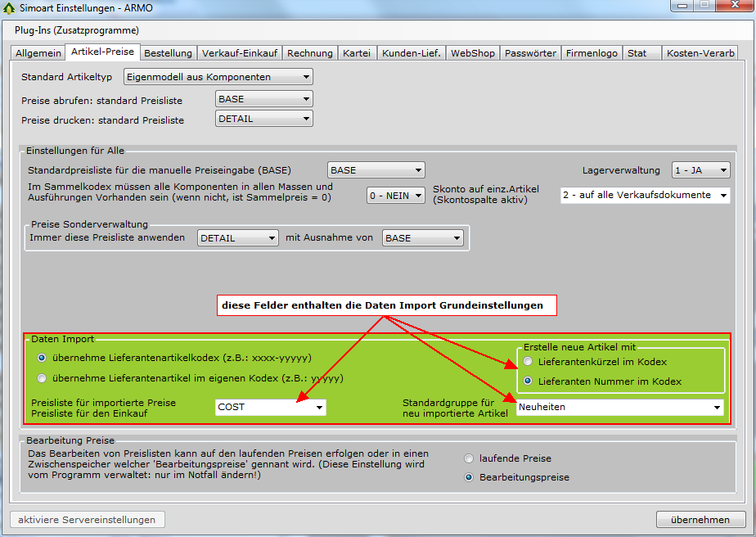Select the laufende Preise radio button

click(469, 458)
